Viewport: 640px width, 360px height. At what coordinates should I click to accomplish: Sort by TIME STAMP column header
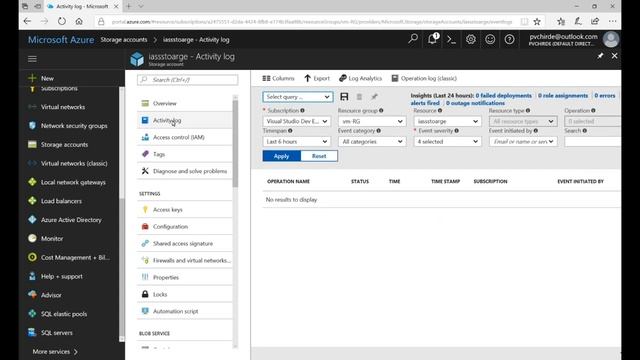click(445, 181)
